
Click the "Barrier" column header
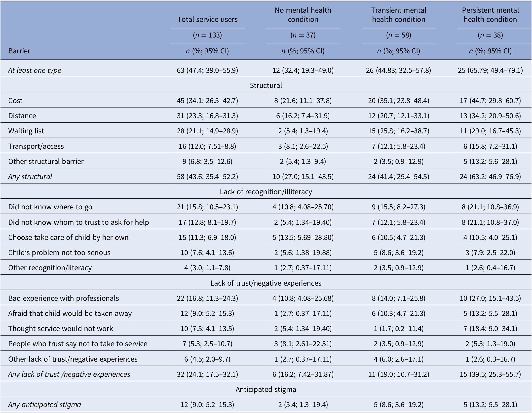click(x=19, y=51)
